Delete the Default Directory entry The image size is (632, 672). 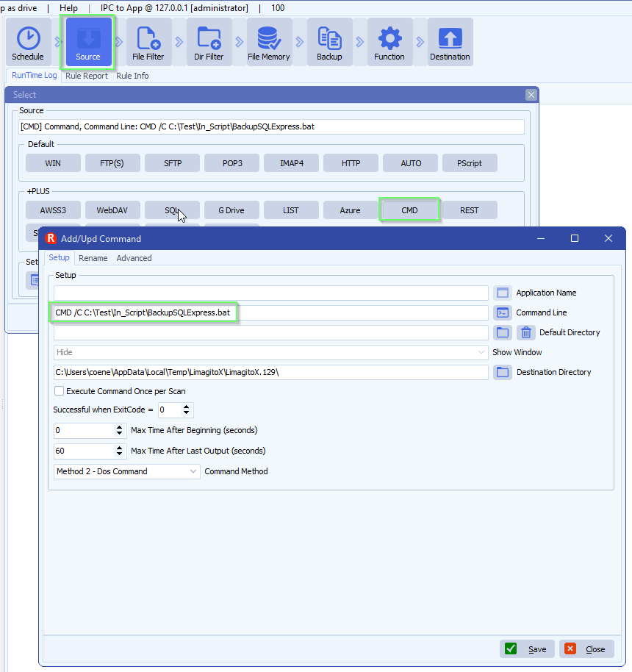(526, 332)
